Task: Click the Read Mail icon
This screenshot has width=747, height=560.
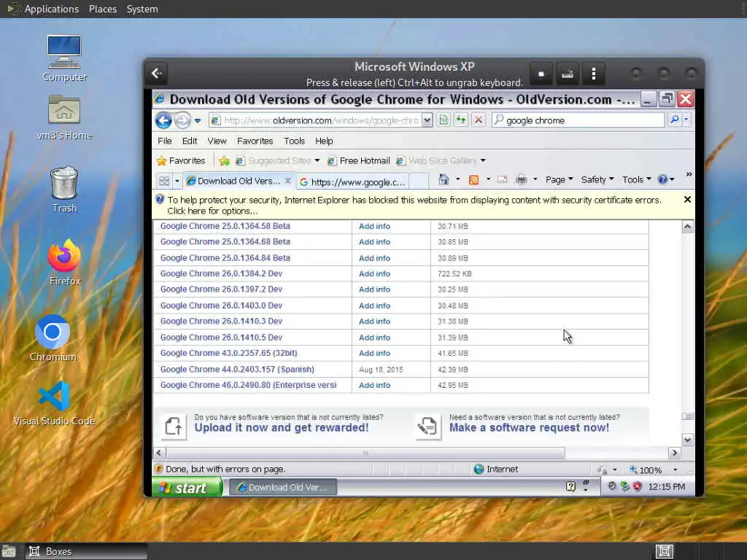Action: pos(502,179)
